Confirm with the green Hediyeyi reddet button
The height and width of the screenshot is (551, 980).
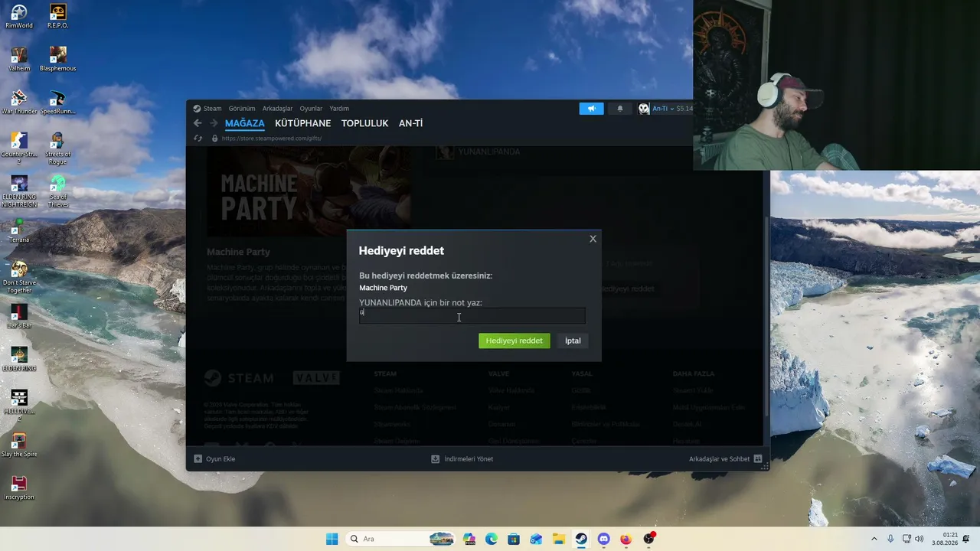point(514,341)
